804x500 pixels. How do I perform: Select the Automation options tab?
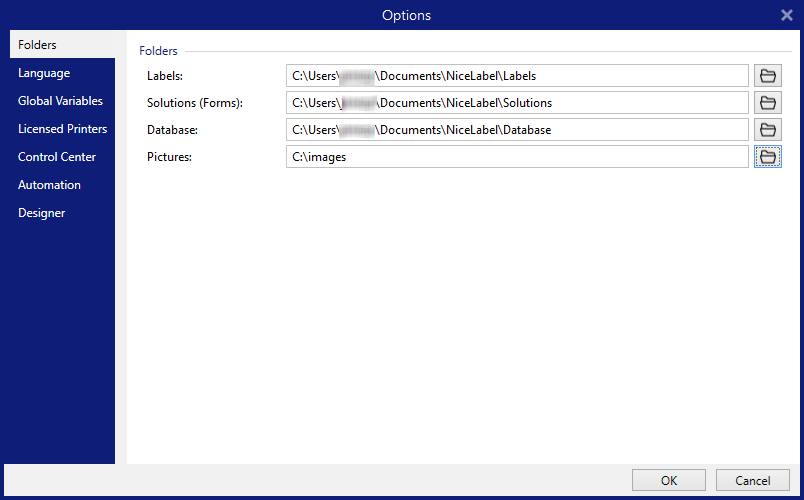(49, 185)
